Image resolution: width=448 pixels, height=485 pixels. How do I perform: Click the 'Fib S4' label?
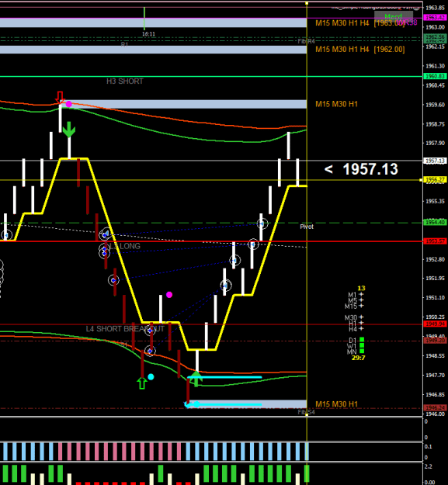[306, 412]
